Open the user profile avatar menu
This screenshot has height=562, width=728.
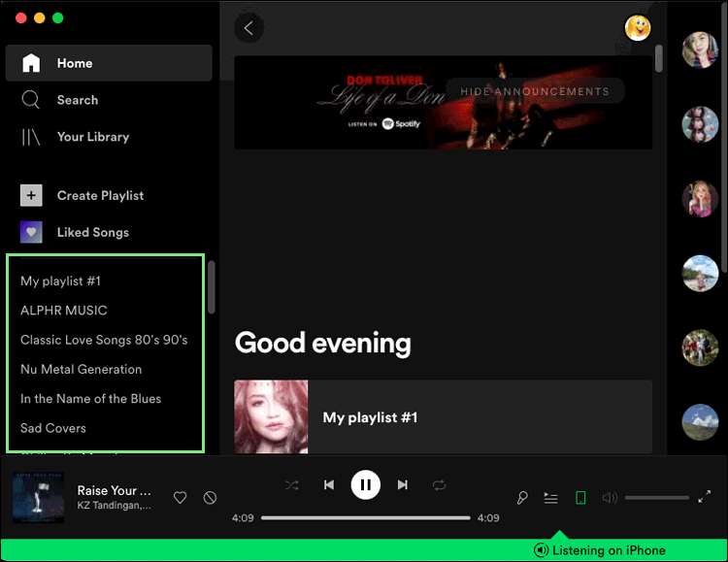coord(638,28)
